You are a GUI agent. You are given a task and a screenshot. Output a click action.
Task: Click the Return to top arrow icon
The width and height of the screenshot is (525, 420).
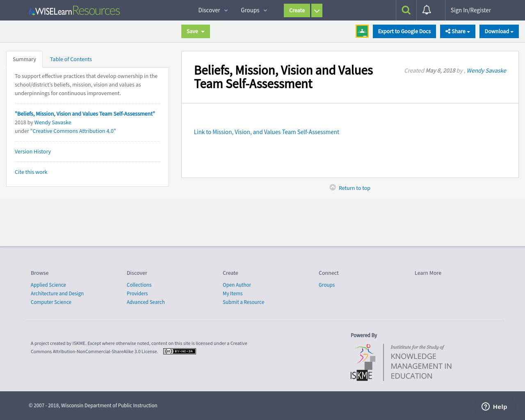pyautogui.click(x=332, y=187)
